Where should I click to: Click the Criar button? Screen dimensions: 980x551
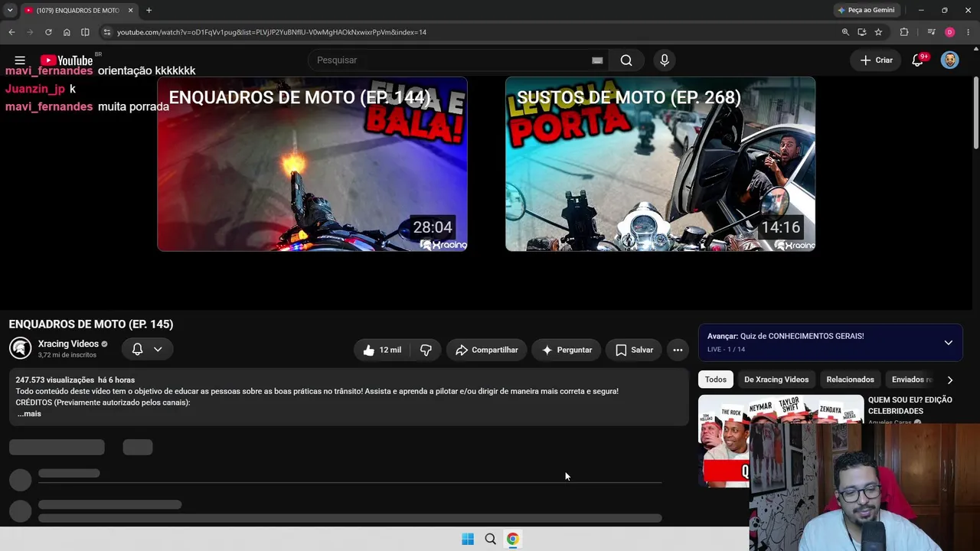pos(876,60)
